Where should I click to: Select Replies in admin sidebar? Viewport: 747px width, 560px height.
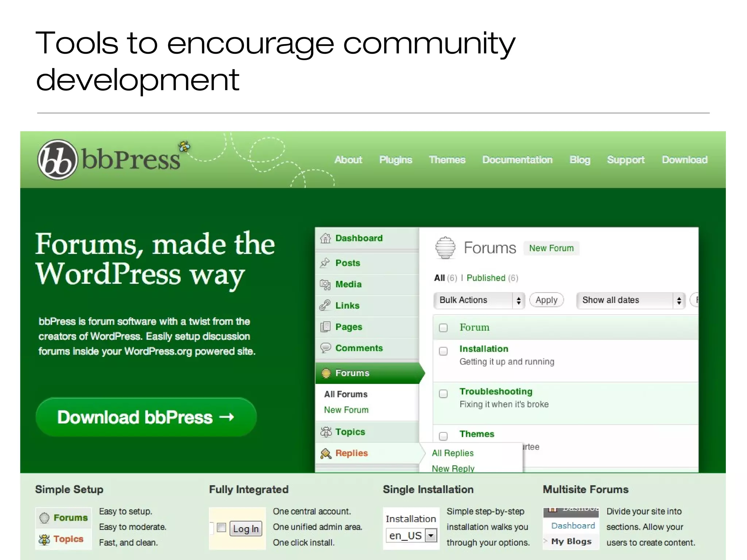point(367,453)
